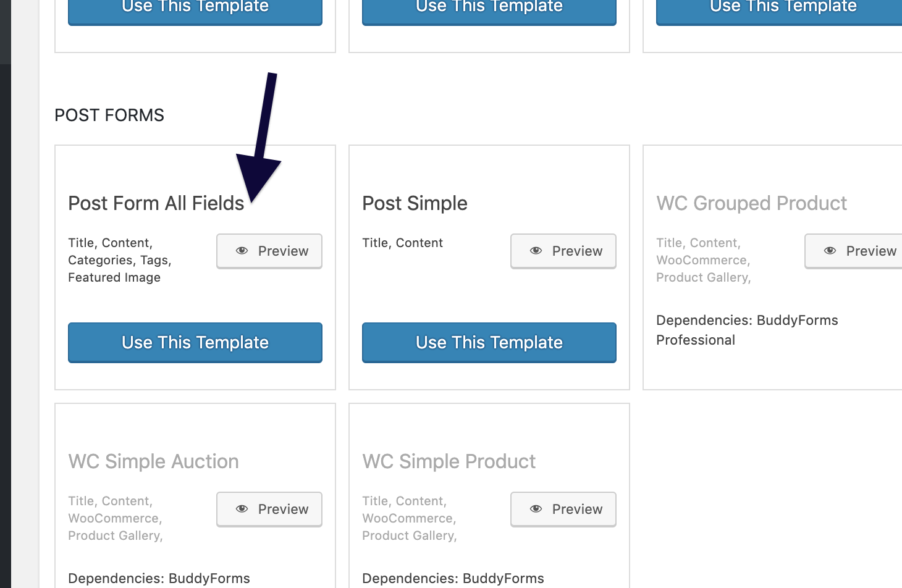
Task: Click the eye icon on Post Form All Fields Preview
Action: tap(242, 251)
